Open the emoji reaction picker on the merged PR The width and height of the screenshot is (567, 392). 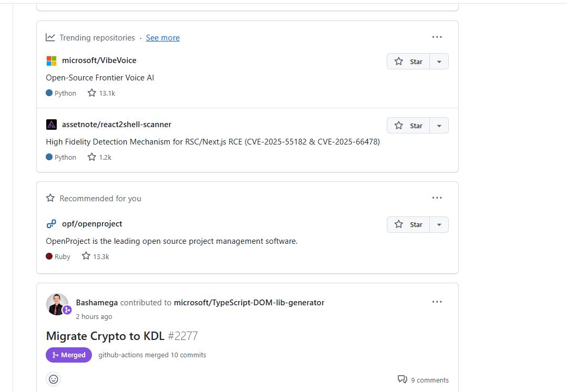[53, 379]
